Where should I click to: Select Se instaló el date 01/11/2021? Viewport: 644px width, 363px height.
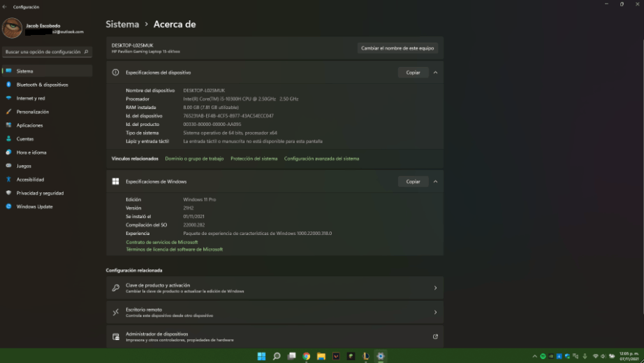[x=193, y=217]
